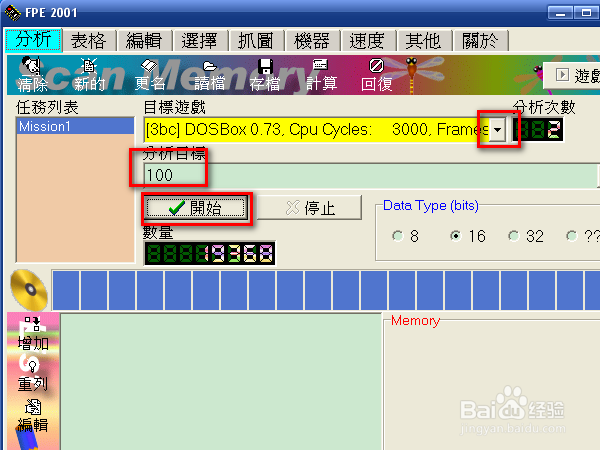Click the 遊戲 button at top right
Screen dimensions: 600x450
(x=572, y=75)
